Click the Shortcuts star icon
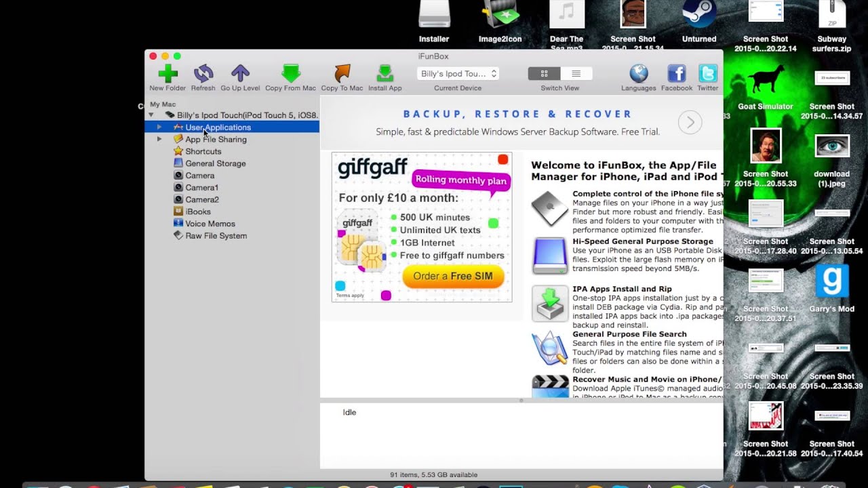Image resolution: width=868 pixels, height=488 pixels. pos(178,151)
